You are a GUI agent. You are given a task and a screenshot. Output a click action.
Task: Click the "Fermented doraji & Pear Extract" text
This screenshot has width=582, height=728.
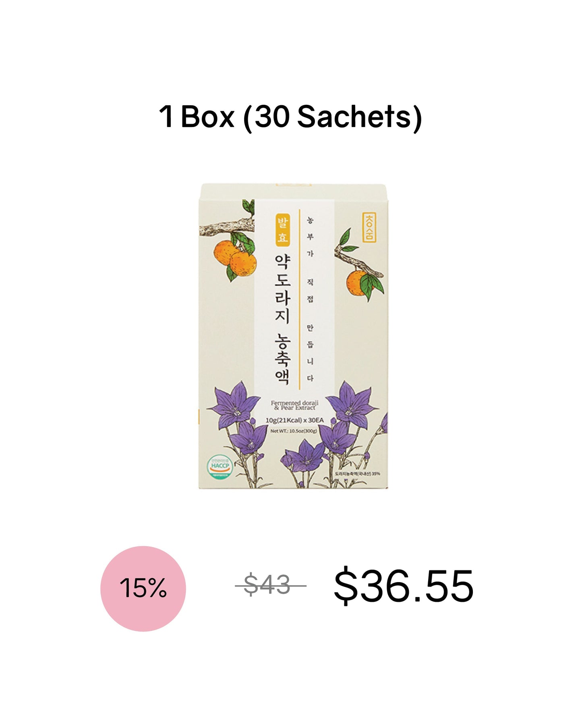(x=294, y=405)
